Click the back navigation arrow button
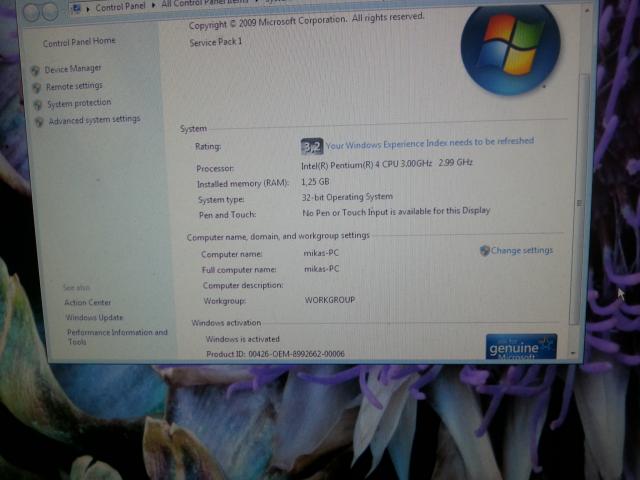 pyautogui.click(x=30, y=12)
